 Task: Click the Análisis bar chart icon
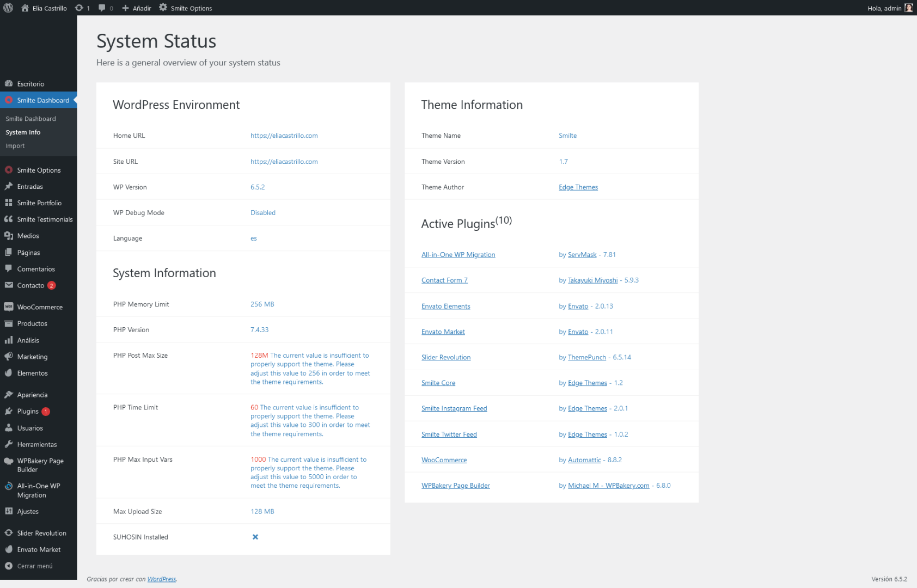tap(9, 340)
